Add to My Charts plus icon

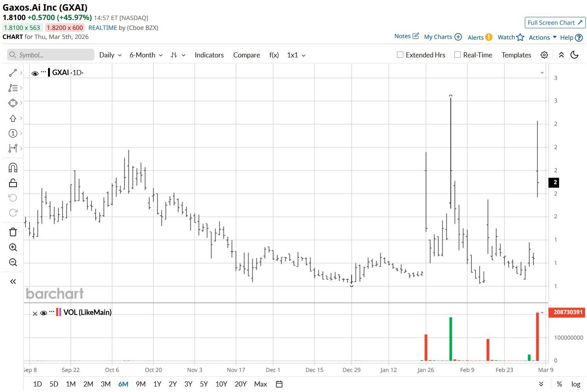click(x=458, y=37)
